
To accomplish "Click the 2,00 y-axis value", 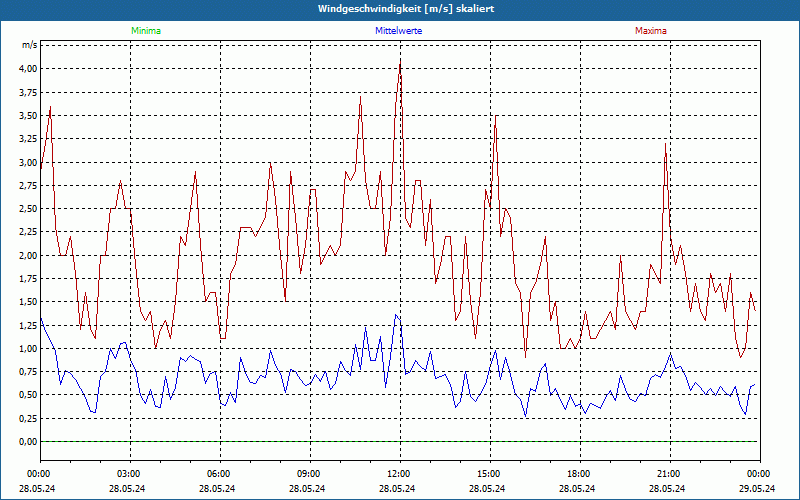I will 28,256.
